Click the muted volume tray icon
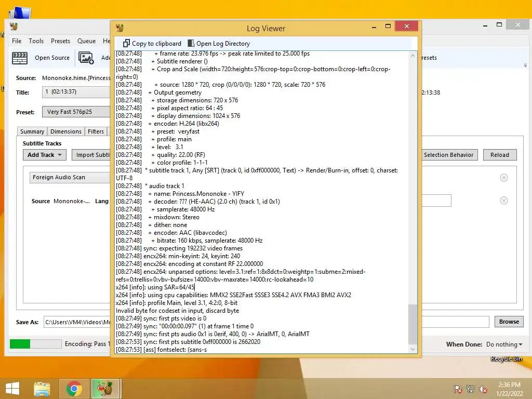Screen dimensions: 532x399 click(x=483, y=389)
